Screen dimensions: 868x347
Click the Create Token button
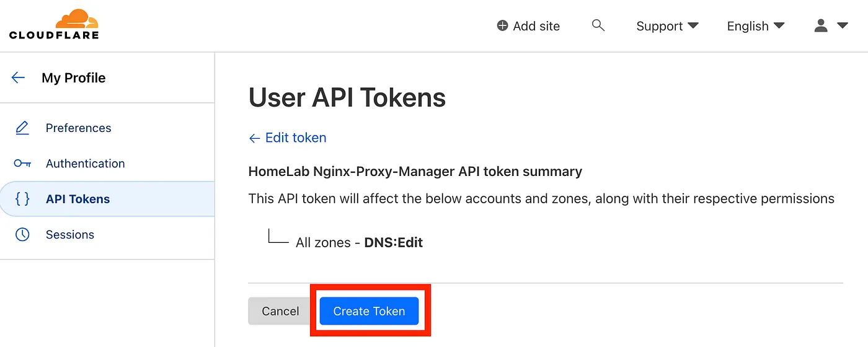coord(369,311)
